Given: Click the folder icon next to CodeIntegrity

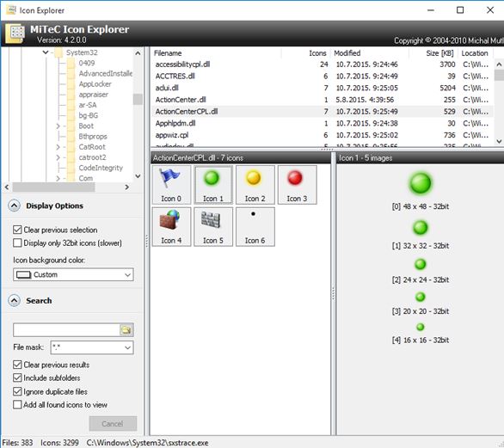Looking at the screenshot, I should tap(71, 168).
